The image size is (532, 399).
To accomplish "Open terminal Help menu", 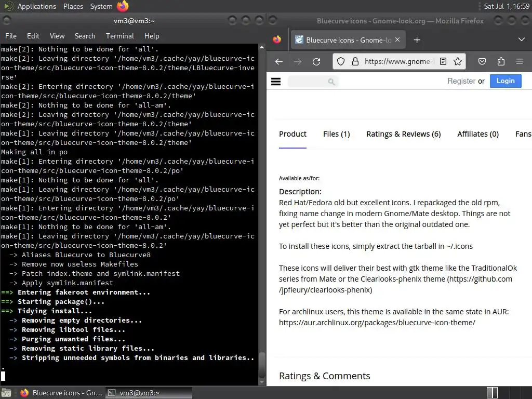I will point(151,36).
